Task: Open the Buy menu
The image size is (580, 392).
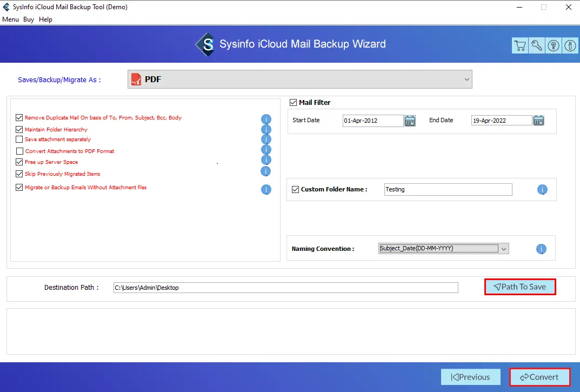Action: click(29, 19)
